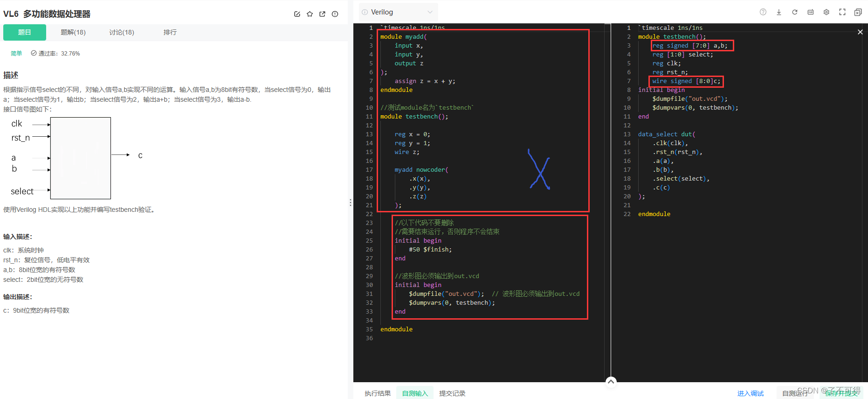This screenshot has width=868, height=399.
Task: Star this problem as a favorite
Action: [x=310, y=14]
